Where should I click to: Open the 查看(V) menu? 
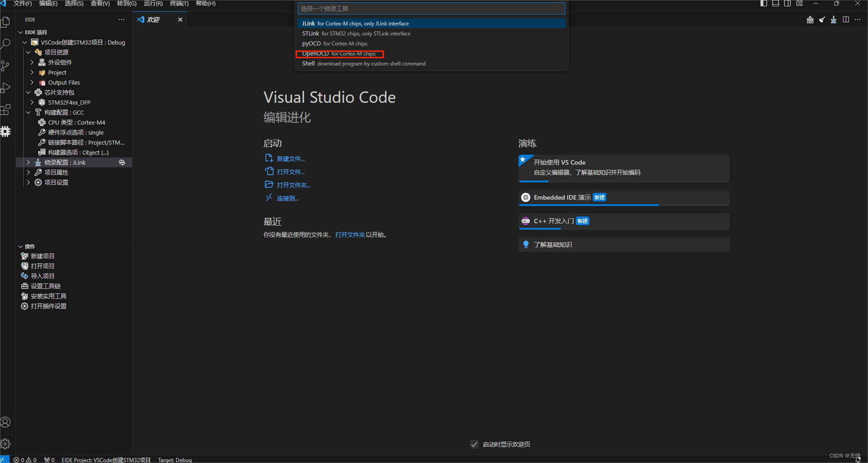tap(100, 4)
